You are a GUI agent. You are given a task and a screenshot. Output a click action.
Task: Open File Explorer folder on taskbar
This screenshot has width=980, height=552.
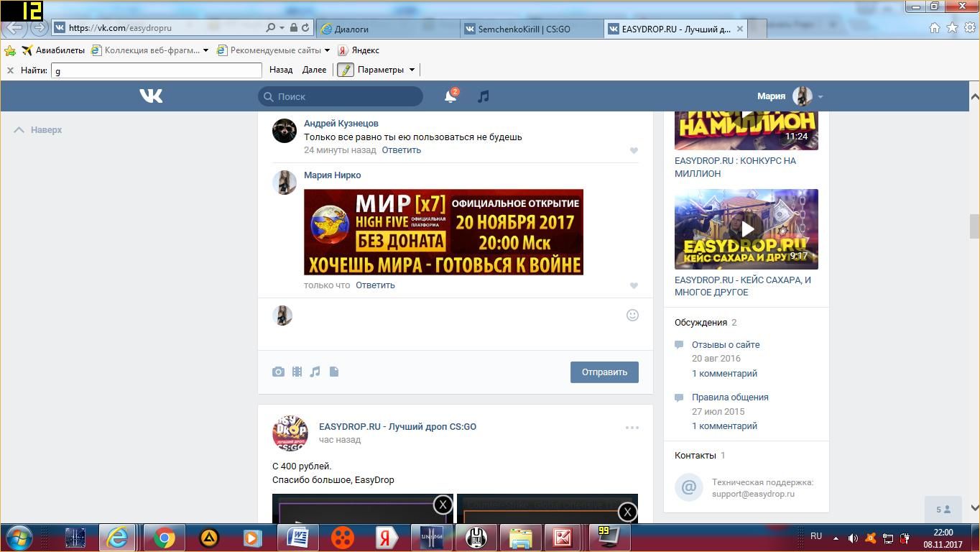tap(520, 538)
